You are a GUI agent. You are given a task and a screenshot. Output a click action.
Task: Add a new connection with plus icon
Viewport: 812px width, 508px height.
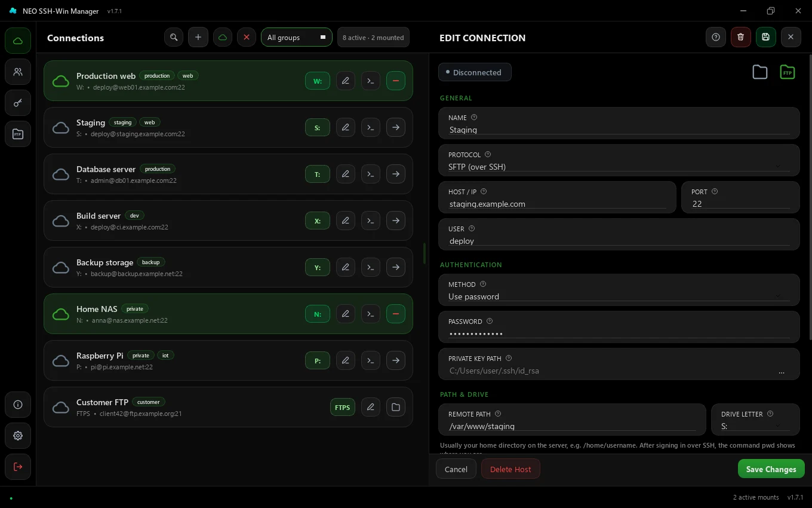[198, 37]
